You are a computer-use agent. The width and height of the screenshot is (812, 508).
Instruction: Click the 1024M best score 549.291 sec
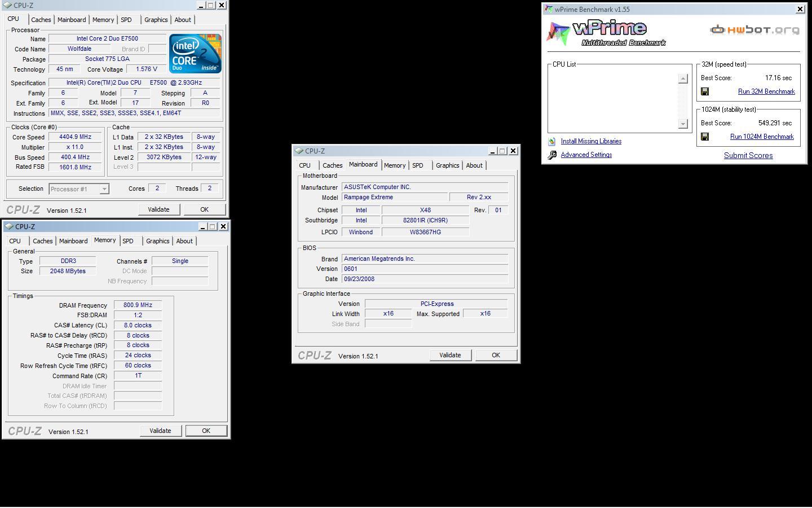coord(775,123)
